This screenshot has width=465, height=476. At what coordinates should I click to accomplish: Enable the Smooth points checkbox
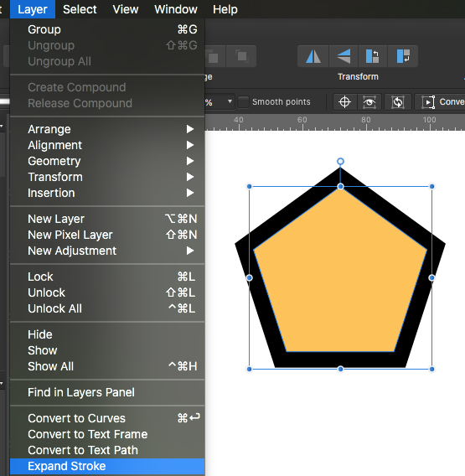pyautogui.click(x=243, y=101)
